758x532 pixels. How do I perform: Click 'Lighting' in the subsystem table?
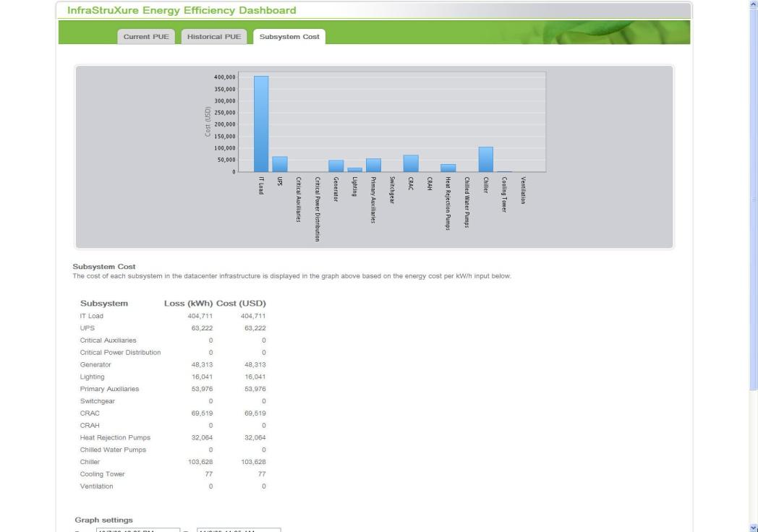point(93,377)
